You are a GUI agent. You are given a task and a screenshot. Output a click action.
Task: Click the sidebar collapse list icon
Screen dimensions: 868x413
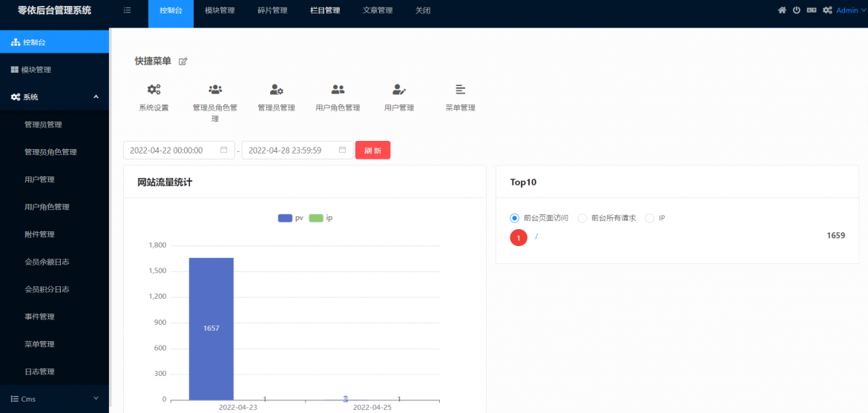tap(128, 10)
